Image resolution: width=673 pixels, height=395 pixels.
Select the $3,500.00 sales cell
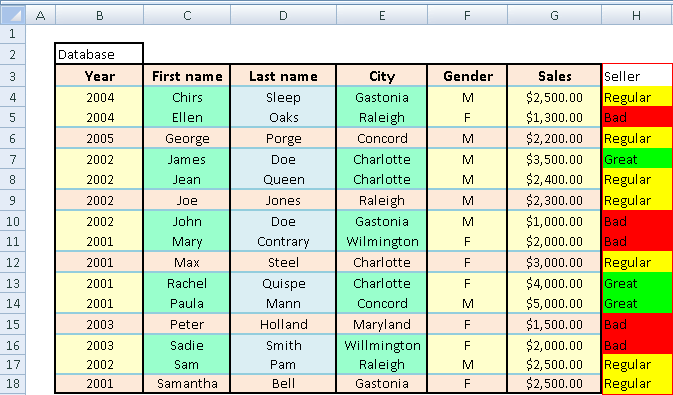(x=554, y=159)
